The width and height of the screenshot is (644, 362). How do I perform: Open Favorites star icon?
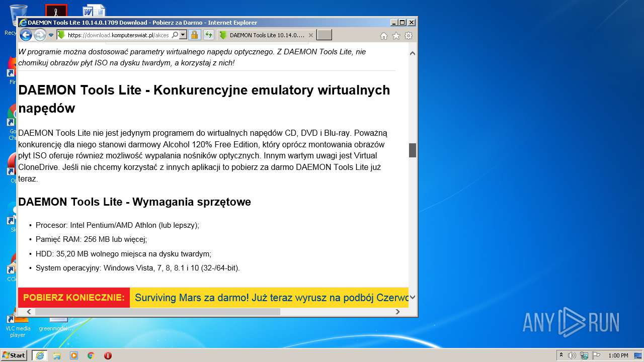pyautogui.click(x=396, y=36)
